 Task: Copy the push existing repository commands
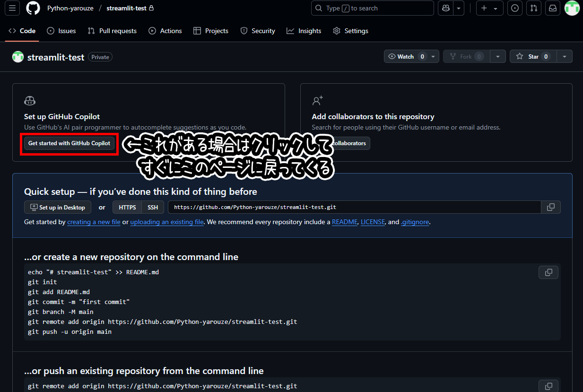pos(548,386)
